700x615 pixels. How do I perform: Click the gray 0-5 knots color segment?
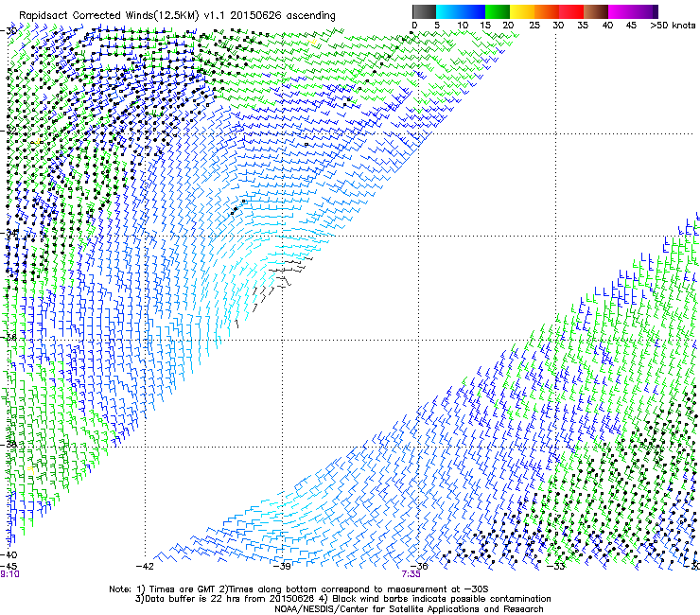click(x=424, y=11)
